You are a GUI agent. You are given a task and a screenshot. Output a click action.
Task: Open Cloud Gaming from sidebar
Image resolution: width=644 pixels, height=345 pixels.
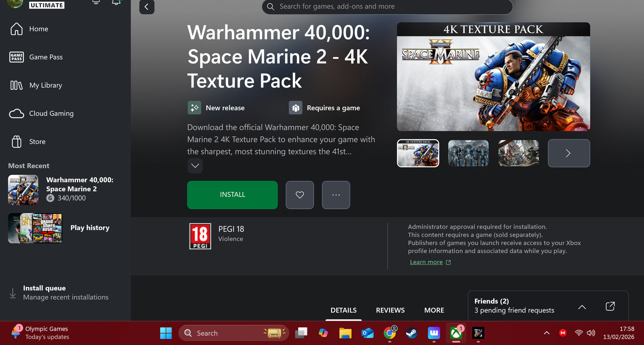(51, 113)
